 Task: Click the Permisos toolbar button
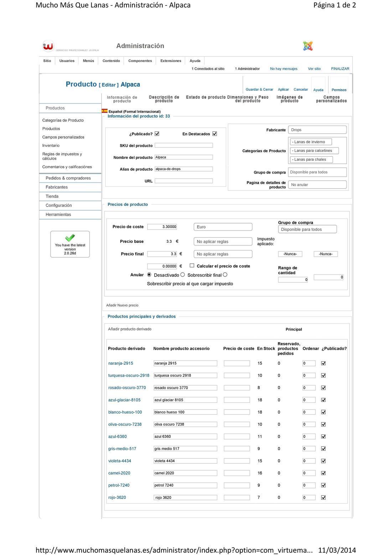click(339, 90)
